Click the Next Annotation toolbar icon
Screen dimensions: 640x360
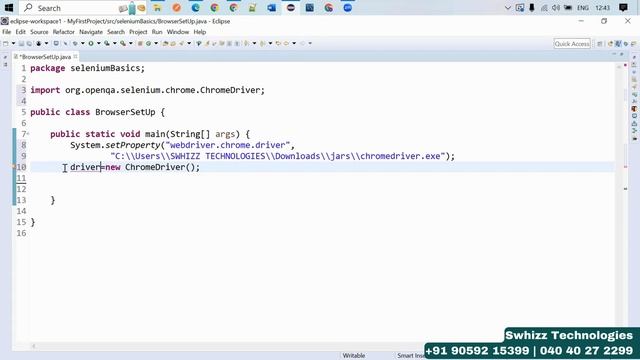point(247,43)
